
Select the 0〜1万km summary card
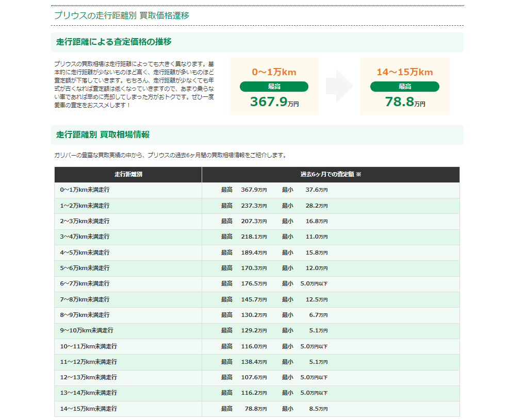[274, 86]
